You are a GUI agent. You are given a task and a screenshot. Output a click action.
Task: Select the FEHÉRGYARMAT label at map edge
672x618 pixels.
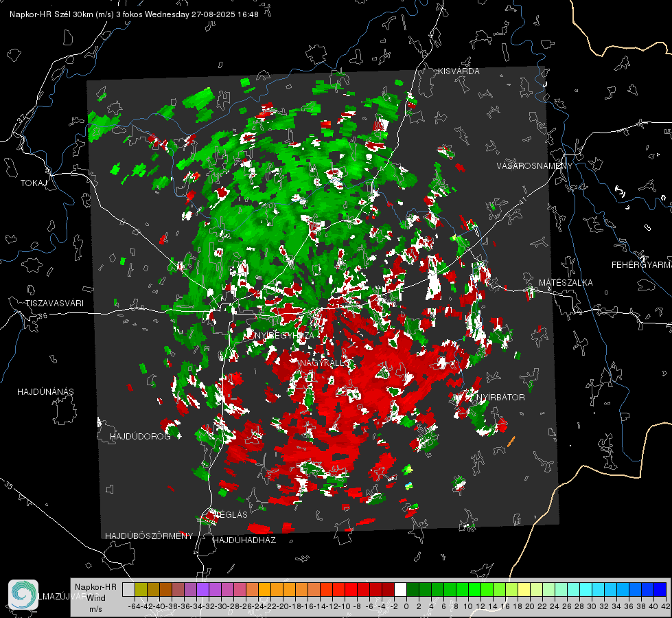point(642,265)
